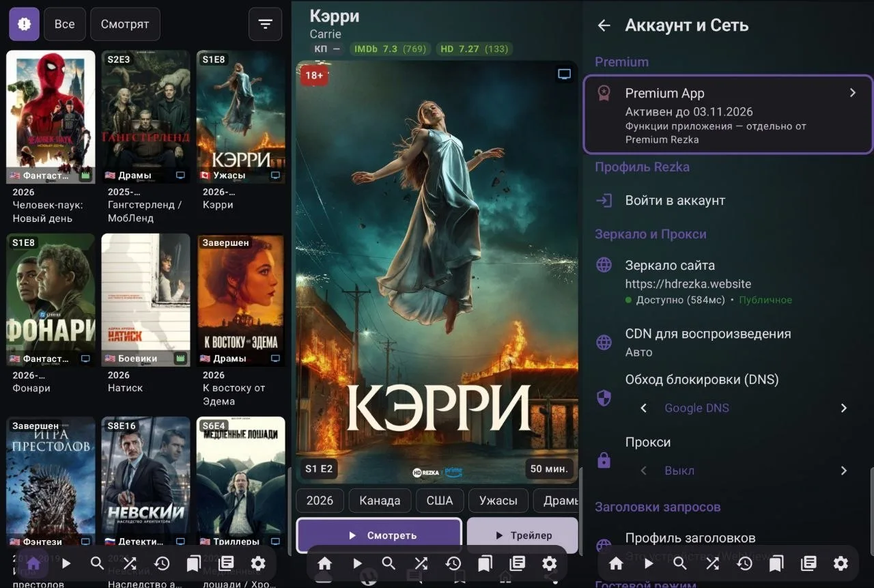The width and height of the screenshot is (874, 588).
Task: Tap Home icon in settings panel nav bar
Action: pos(616,564)
